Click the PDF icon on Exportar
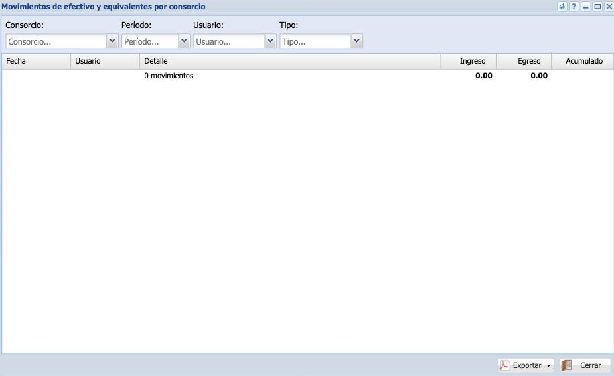 coord(504,365)
